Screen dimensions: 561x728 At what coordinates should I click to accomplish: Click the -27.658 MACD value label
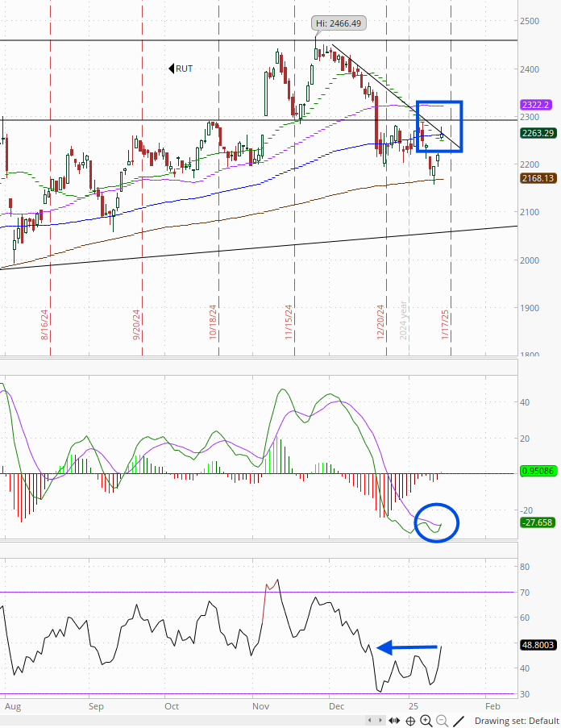click(x=538, y=522)
